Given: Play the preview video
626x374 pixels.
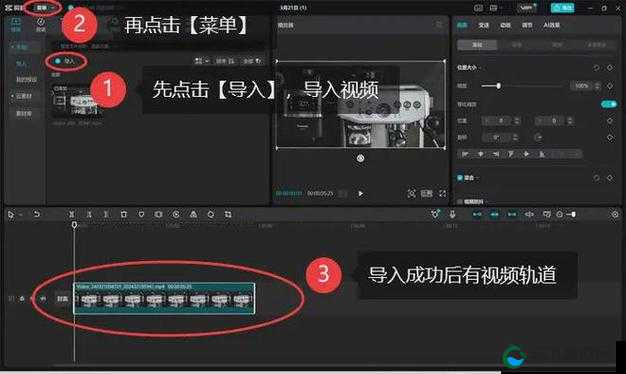Looking at the screenshot, I should point(361,194).
